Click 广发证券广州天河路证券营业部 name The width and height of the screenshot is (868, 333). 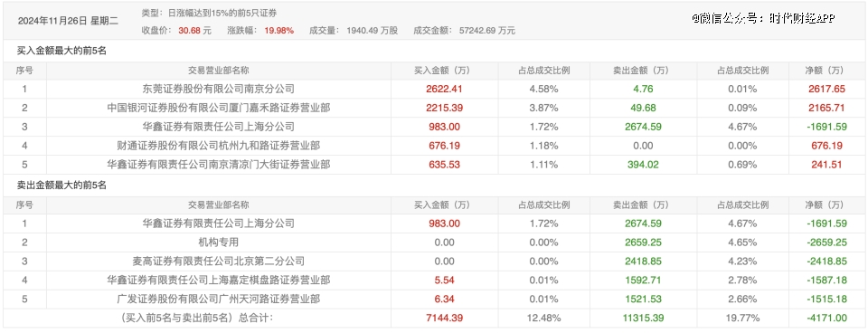point(218,300)
